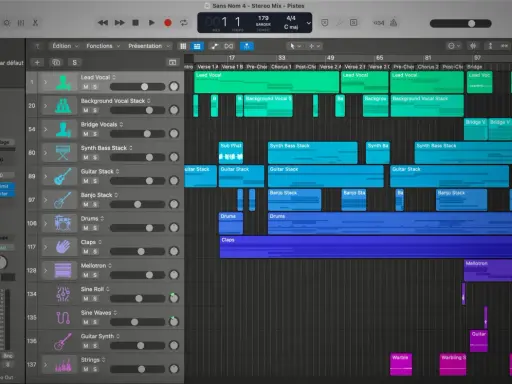Click the Rewind transport button
The width and height of the screenshot is (512, 384).
pos(103,23)
